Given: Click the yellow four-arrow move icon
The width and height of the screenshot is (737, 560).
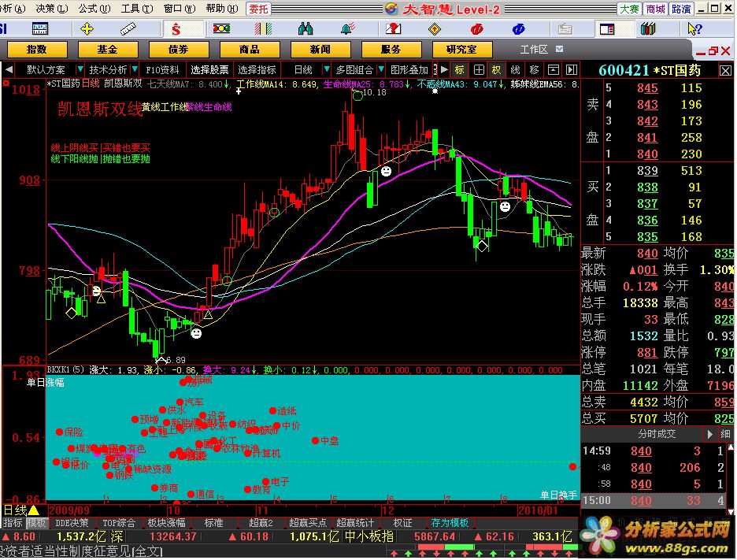Looking at the screenshot, I should click(87, 29).
